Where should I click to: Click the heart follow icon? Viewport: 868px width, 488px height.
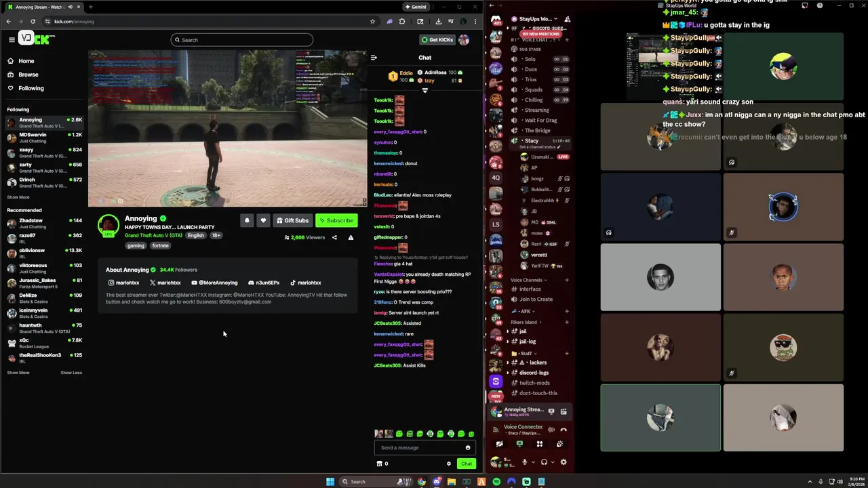click(x=263, y=220)
